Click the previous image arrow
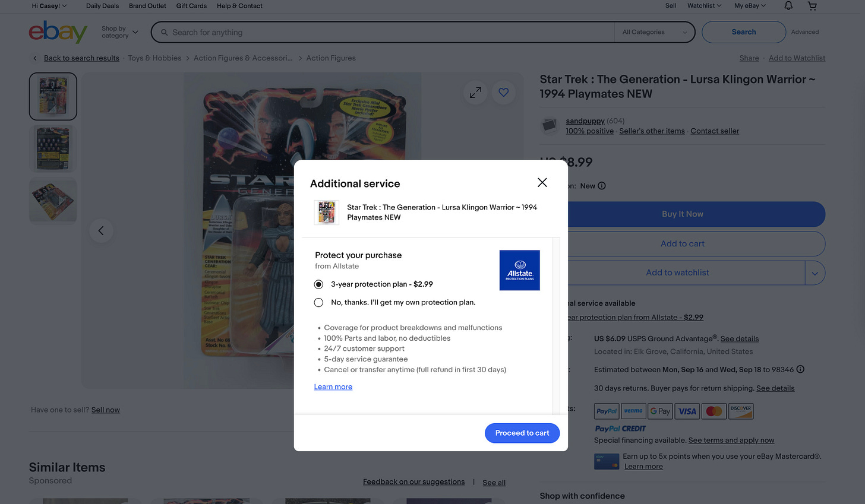This screenshot has width=865, height=504. 101,231
